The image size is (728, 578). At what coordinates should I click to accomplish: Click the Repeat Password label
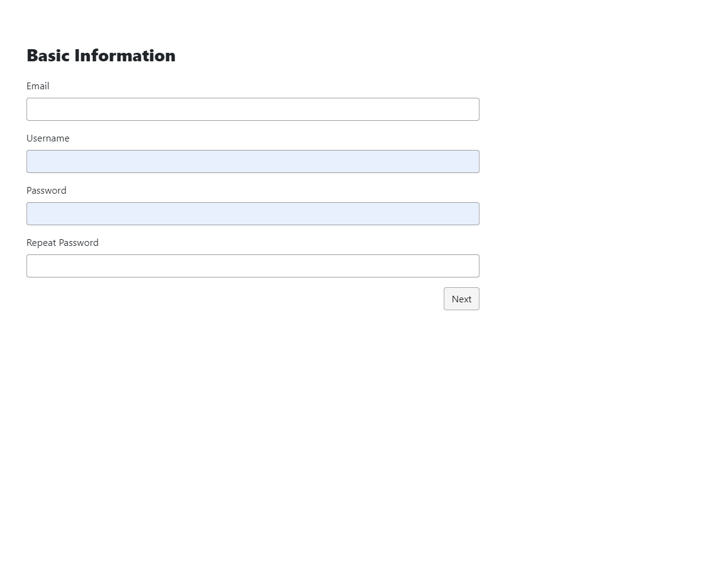point(62,243)
